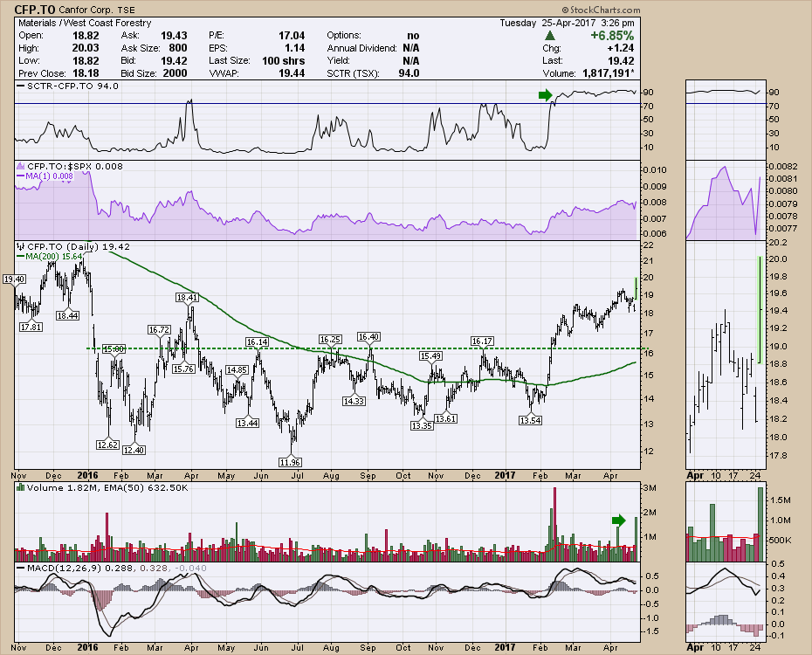812x655 pixels.
Task: Click the 13.35 low price label
Action: point(422,426)
